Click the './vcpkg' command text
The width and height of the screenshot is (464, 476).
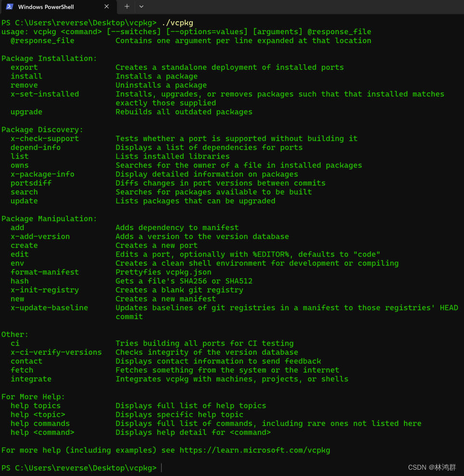[x=177, y=23]
